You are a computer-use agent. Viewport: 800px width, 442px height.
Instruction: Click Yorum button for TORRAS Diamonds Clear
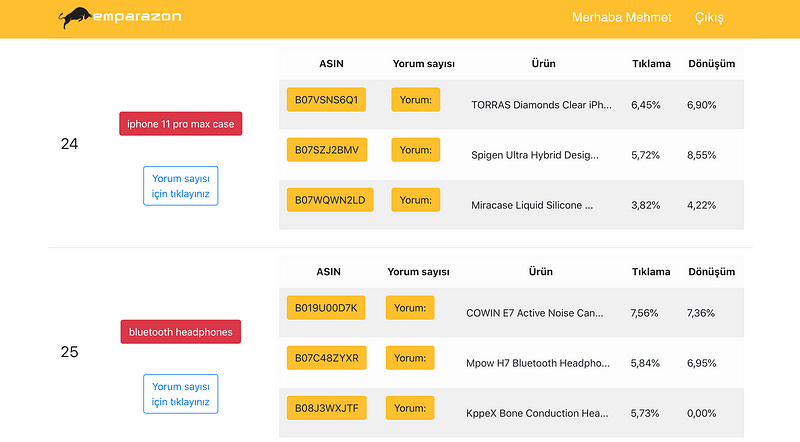coord(416,100)
